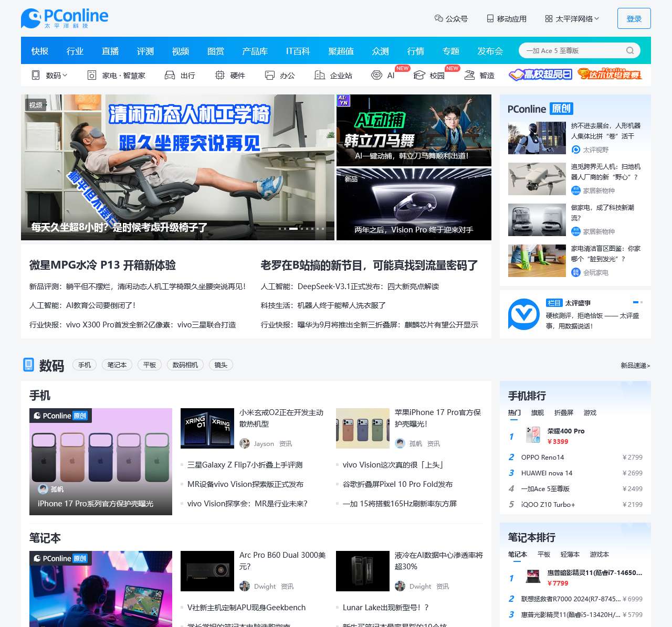Open the drone article thumbnail

(537, 179)
